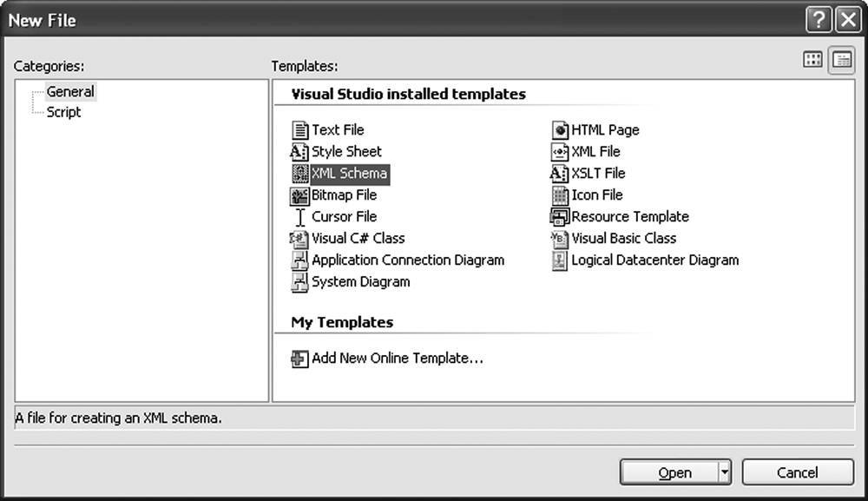Pick the Bitmap File template icon
The image size is (868, 501).
coord(299,195)
